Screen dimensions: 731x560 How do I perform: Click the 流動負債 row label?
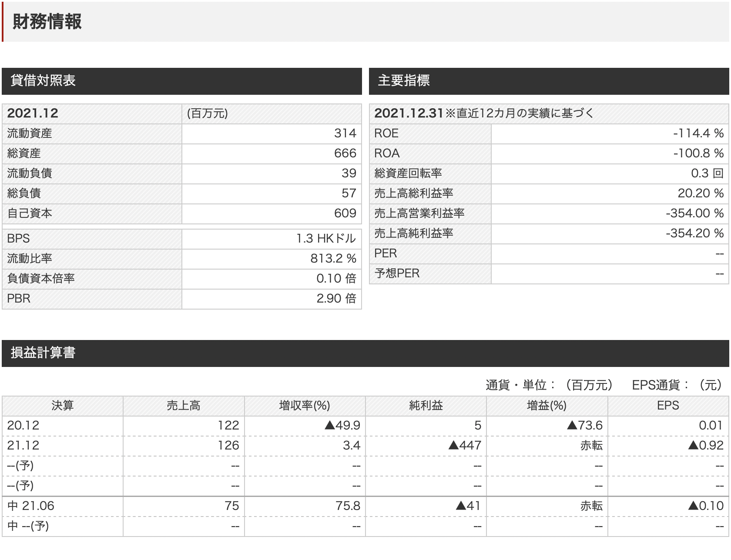coord(30,173)
